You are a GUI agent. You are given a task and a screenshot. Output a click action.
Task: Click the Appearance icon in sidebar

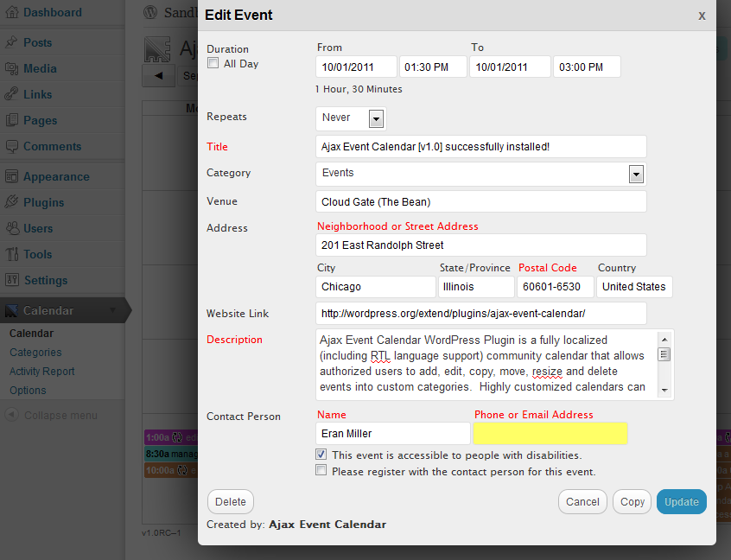[11, 176]
